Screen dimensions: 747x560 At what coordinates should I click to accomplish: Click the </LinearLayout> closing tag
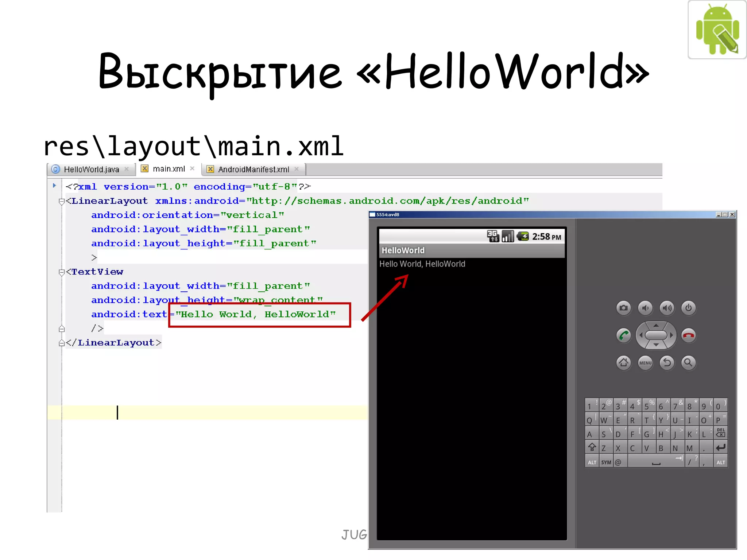click(113, 343)
